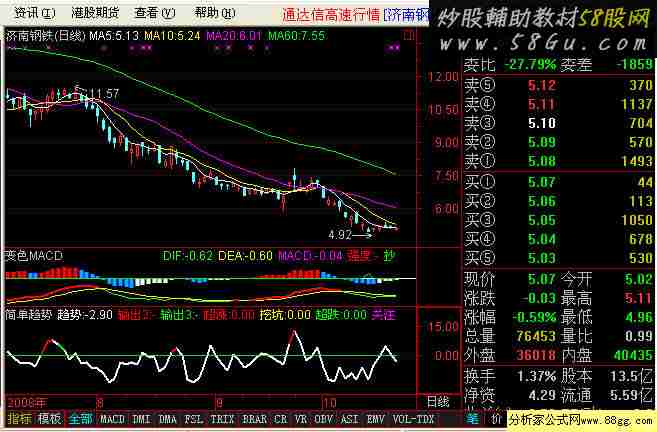
Task: Click the 流通 5.59亿 value
Action: click(x=630, y=395)
